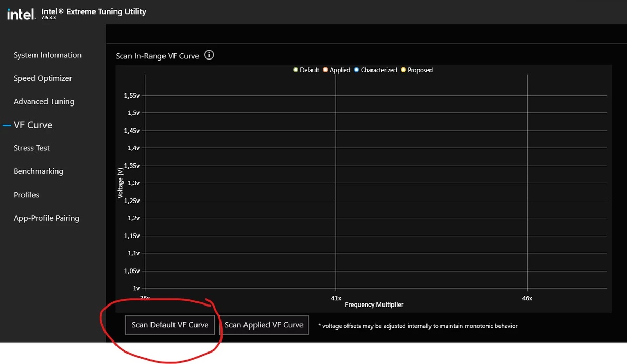Open Advanced Tuning in sidebar
Viewport: 627px width, 364px height.
(x=44, y=102)
